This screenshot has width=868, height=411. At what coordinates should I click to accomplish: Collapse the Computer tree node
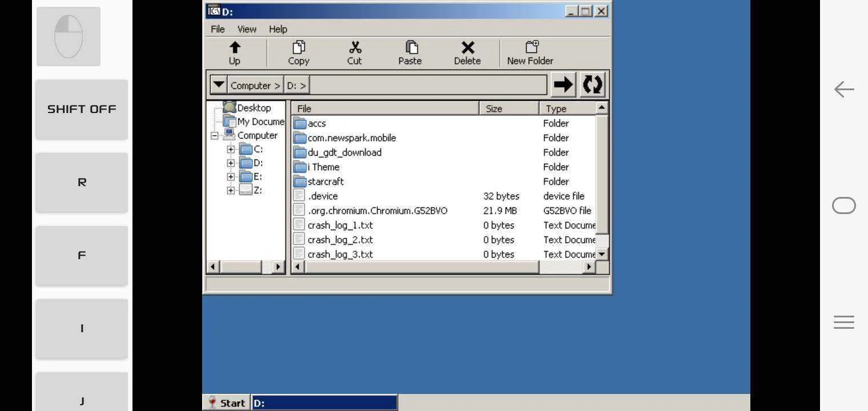[x=215, y=136]
